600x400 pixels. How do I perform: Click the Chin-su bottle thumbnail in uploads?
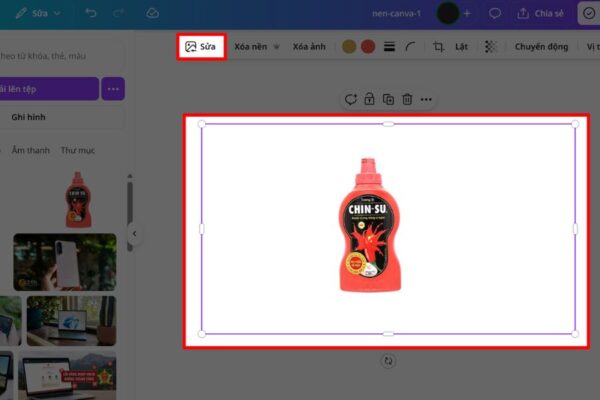coord(77,198)
